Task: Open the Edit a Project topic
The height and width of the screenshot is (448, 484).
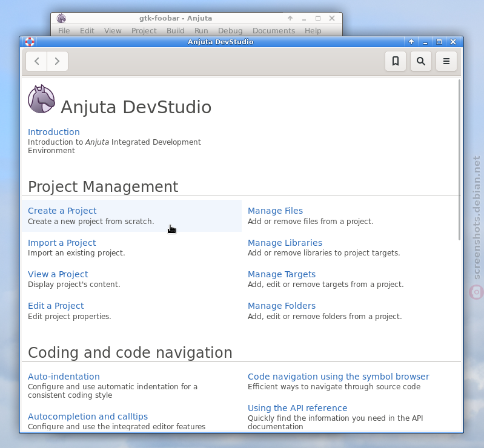Action: pyautogui.click(x=56, y=306)
